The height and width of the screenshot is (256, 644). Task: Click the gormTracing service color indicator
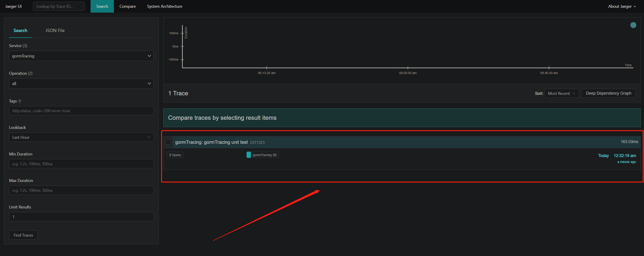249,155
